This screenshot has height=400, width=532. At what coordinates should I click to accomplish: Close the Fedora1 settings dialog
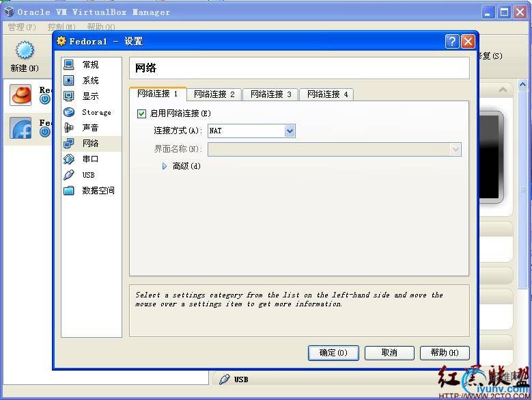[468, 42]
